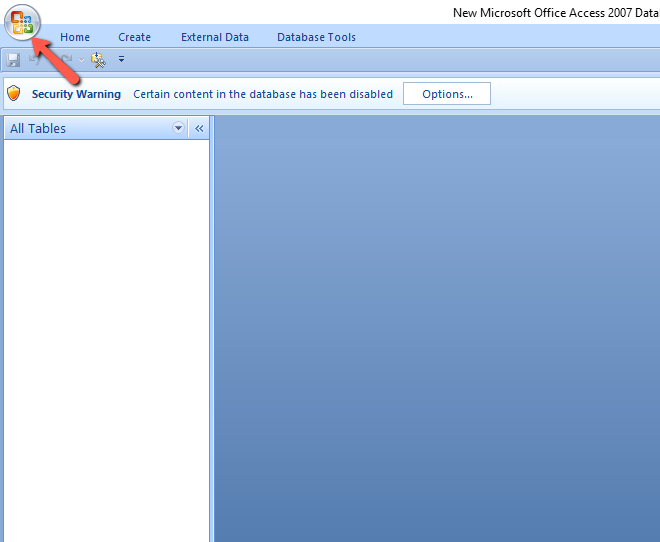The height and width of the screenshot is (542, 660).
Task: Open the Office Button menu
Action: 21,23
